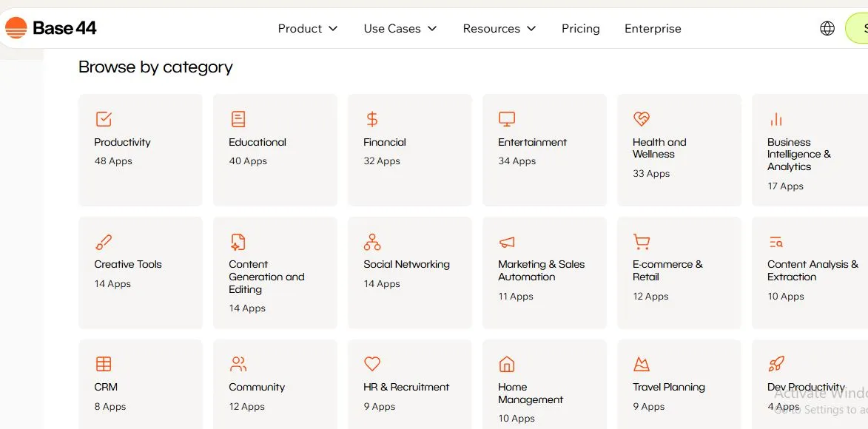Image resolution: width=868 pixels, height=429 pixels.
Task: Click the Base 44 logo
Action: tap(51, 29)
